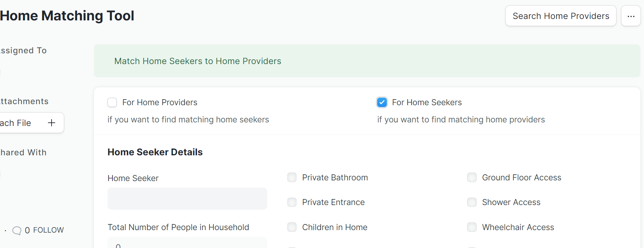
Task: Focus the Total Number of People field
Action: [x=187, y=243]
